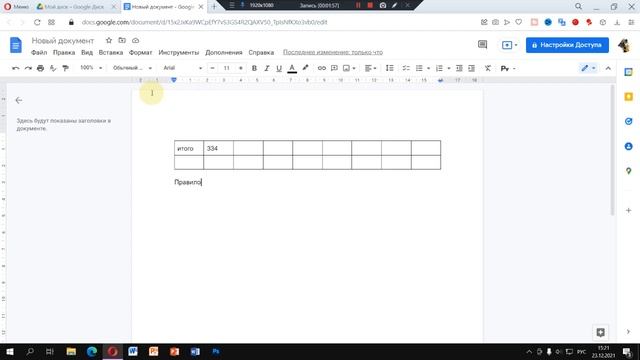This screenshot has height=360, width=640.
Task: Close document outline with back arrow
Action: 19,100
